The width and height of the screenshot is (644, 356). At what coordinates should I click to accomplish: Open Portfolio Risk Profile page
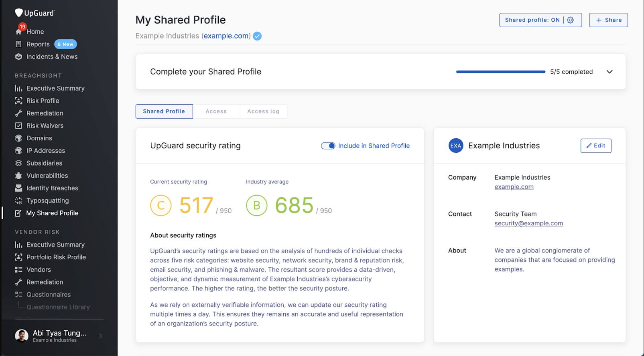point(56,257)
